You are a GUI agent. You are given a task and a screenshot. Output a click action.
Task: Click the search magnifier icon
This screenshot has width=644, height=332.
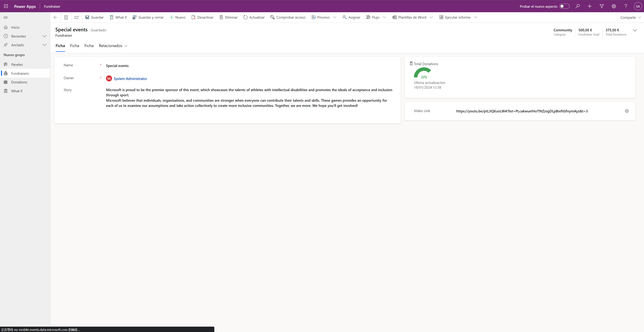point(577,6)
